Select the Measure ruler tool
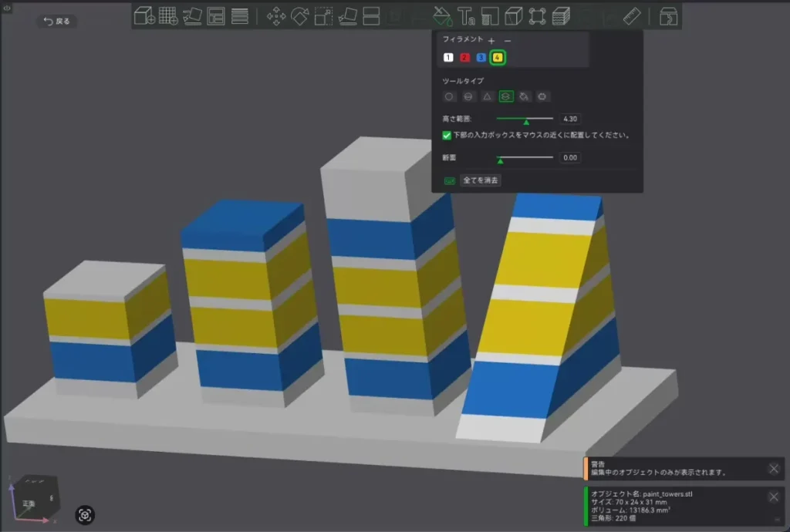 632,16
